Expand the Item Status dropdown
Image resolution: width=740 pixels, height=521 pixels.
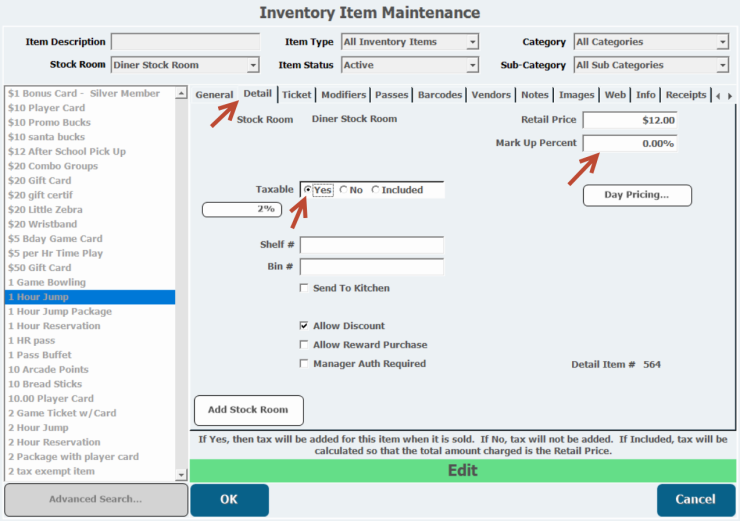[x=472, y=66]
